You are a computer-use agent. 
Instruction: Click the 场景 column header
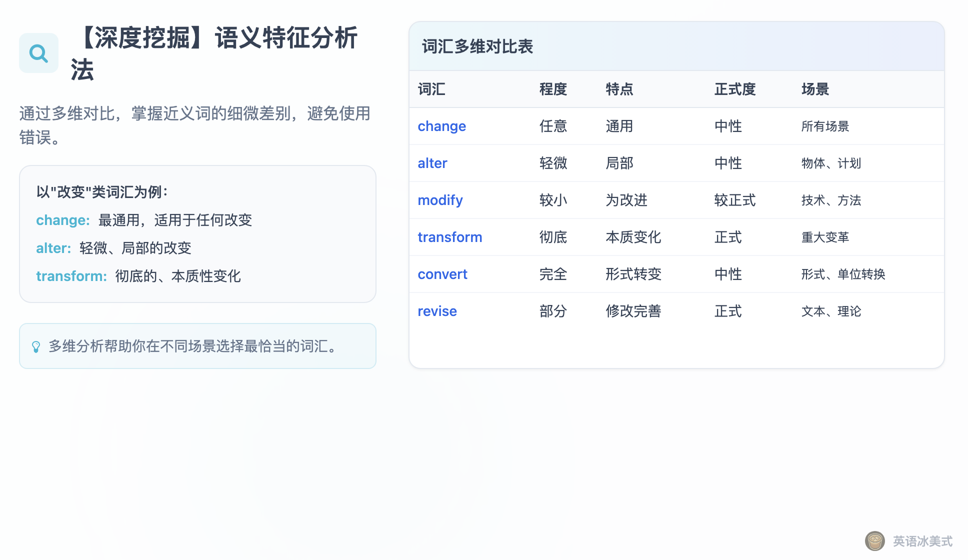pyautogui.click(x=815, y=89)
